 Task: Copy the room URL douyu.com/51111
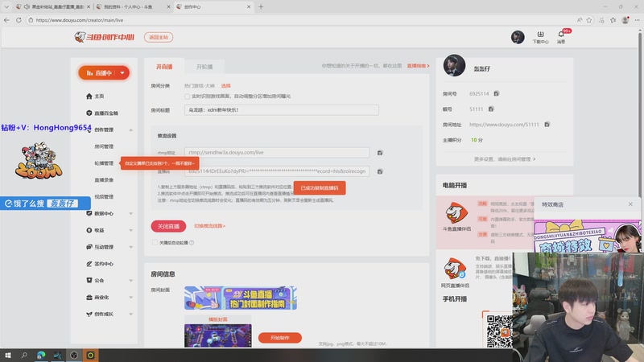(547, 125)
